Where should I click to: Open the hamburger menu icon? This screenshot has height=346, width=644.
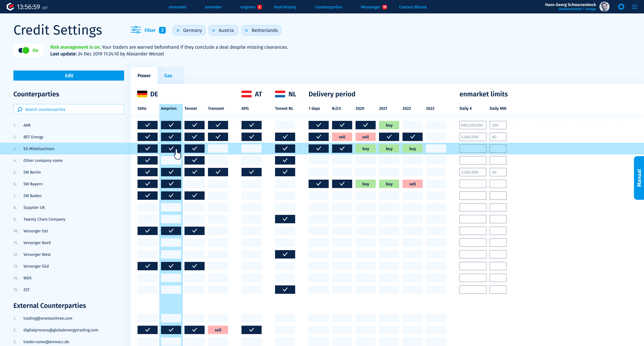634,7
